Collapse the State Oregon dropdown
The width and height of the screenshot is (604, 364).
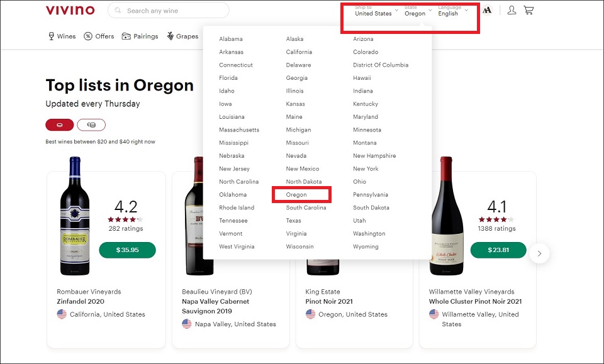(418, 11)
